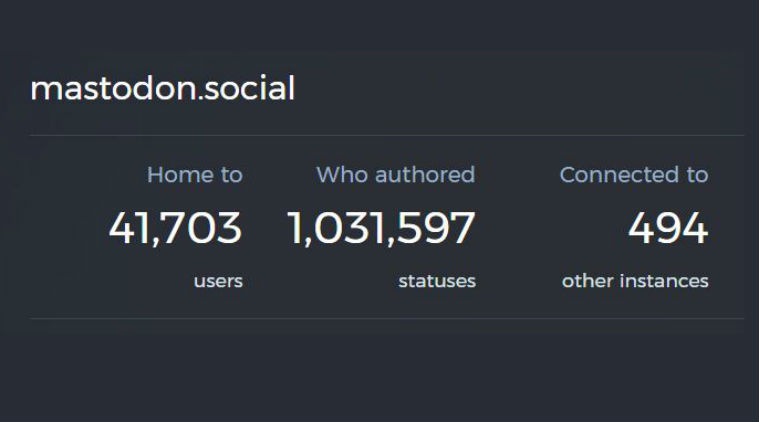This screenshot has height=422, width=759.
Task: Click the 41,703 users count
Action: click(x=175, y=228)
